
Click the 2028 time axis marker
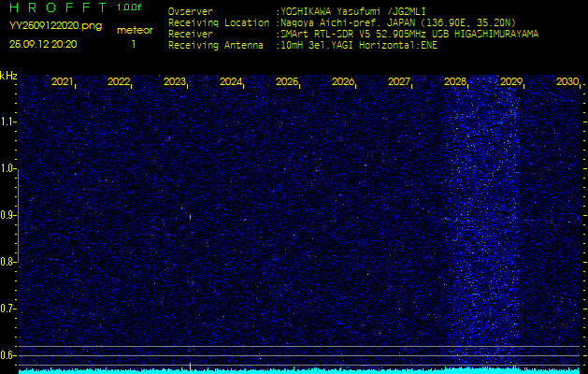[x=455, y=81]
